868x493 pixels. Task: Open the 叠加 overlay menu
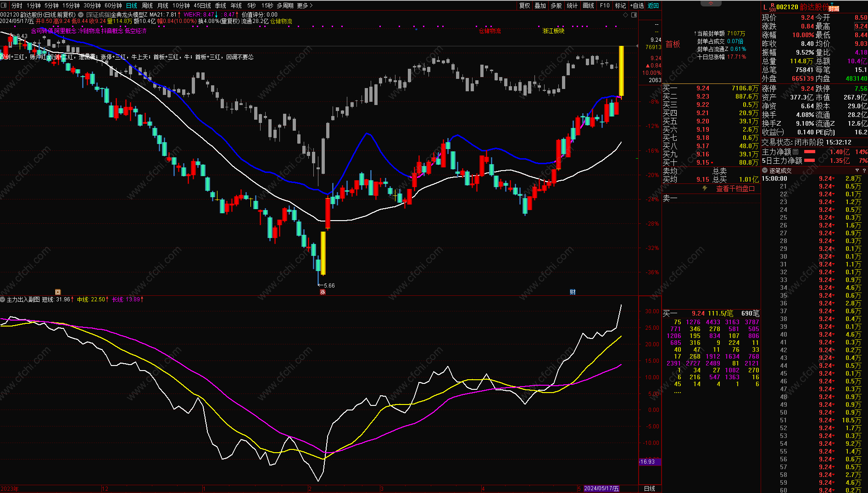pyautogui.click(x=540, y=6)
